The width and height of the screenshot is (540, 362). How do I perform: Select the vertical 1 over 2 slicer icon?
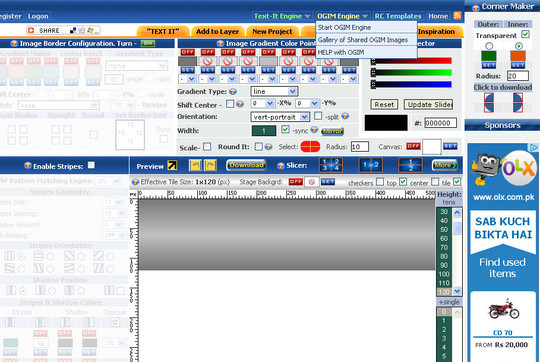point(410,165)
